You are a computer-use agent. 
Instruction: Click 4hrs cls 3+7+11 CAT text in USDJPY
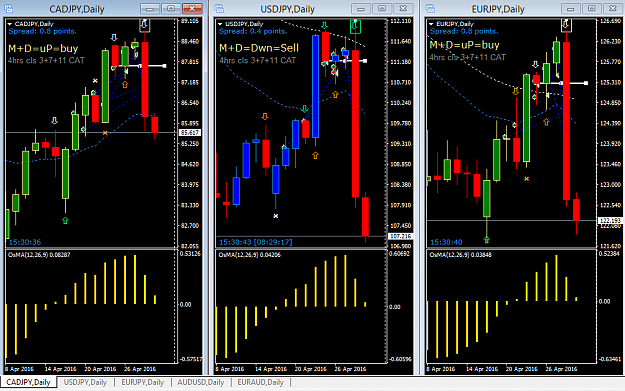(x=257, y=61)
